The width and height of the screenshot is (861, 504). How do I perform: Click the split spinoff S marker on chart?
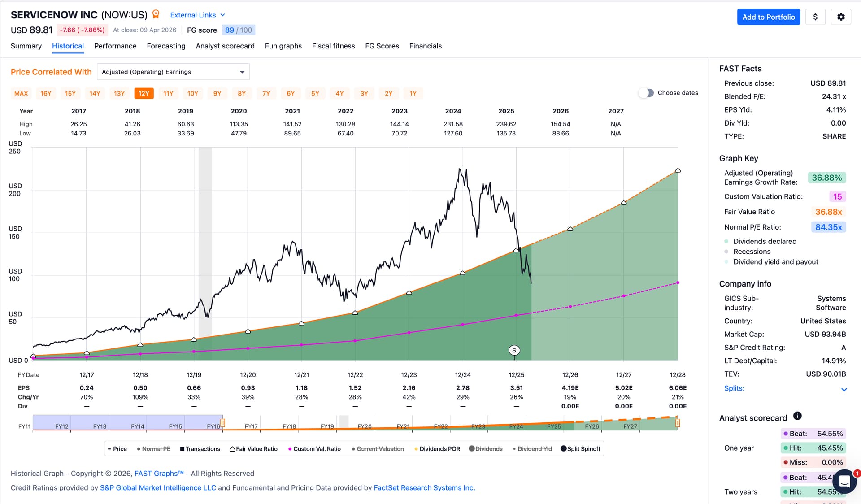coord(514,350)
